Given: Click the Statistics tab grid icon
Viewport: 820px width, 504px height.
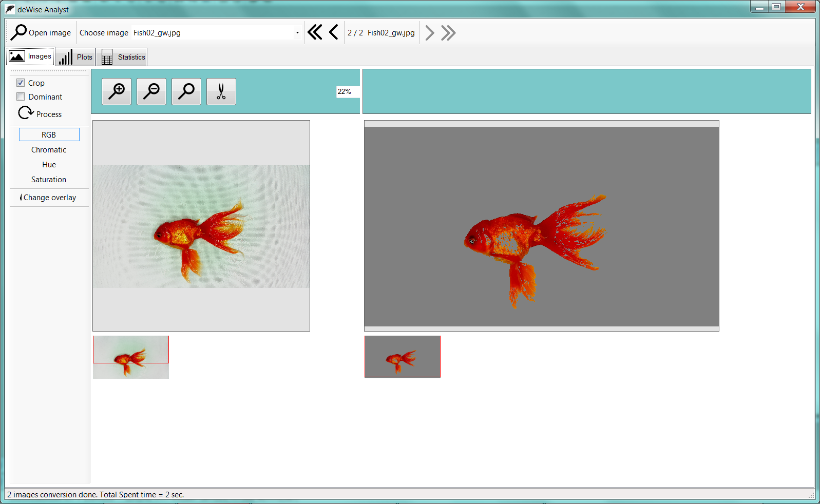Looking at the screenshot, I should [107, 57].
